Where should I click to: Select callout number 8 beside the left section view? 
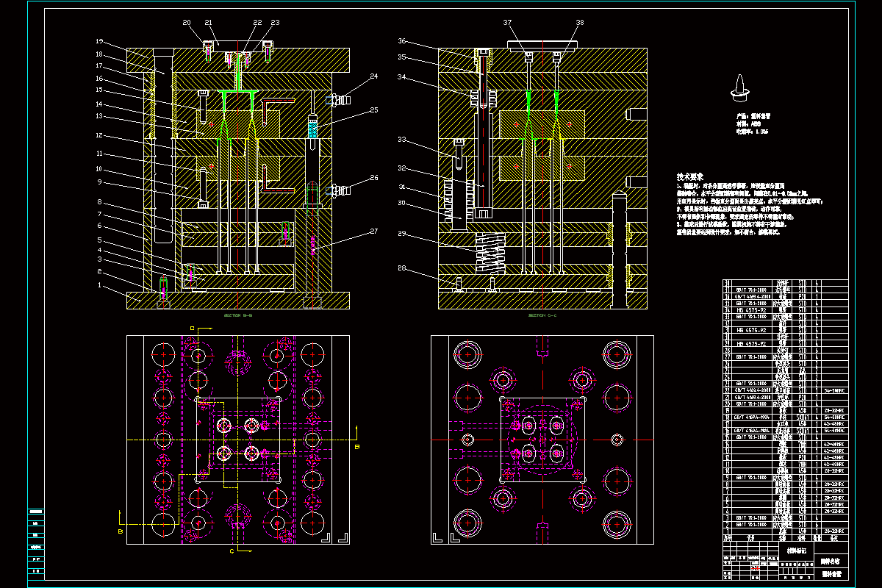click(x=100, y=201)
